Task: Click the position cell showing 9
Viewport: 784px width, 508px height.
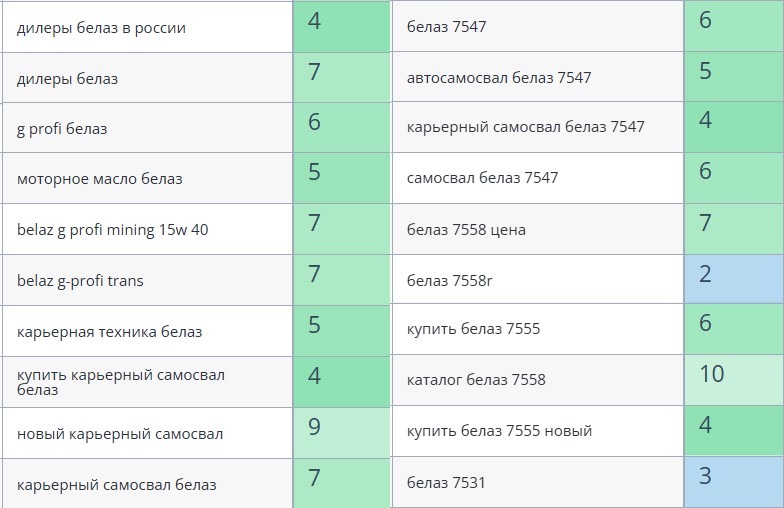Action: tap(340, 433)
